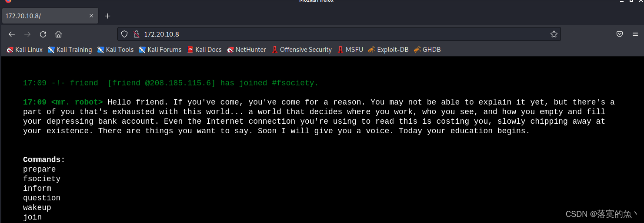The width and height of the screenshot is (644, 223).
Task: Open the insecure connection padlock icon
Action: tap(136, 34)
